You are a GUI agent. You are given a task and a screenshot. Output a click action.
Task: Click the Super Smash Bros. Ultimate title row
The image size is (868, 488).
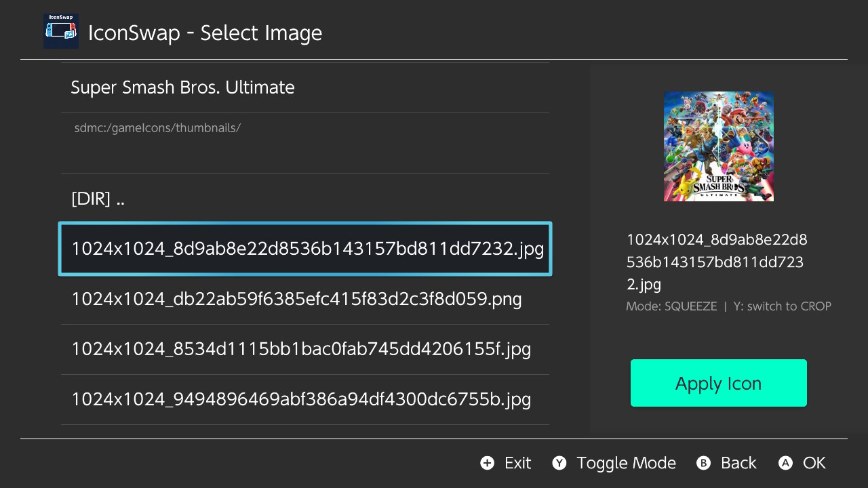[305, 87]
